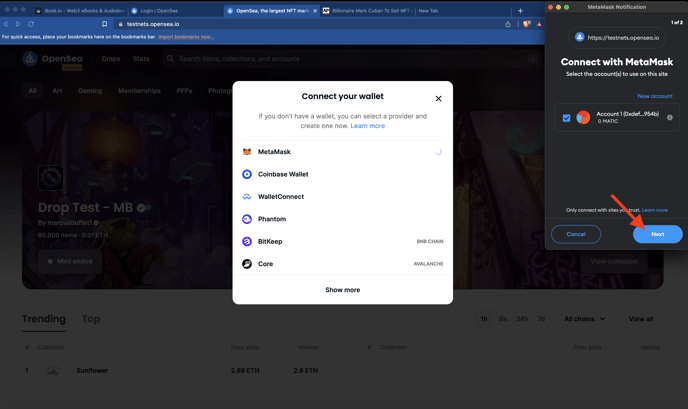Set time range to 6h
This screenshot has height=409, width=688.
coord(503,319)
